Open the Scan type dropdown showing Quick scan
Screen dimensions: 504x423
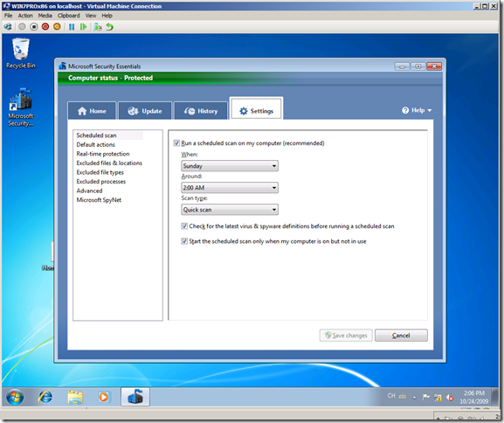pos(230,210)
